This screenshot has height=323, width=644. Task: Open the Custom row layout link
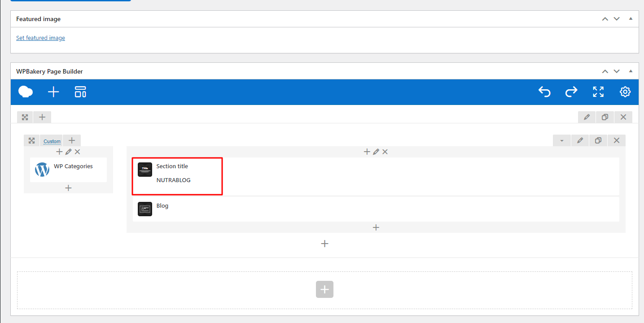(52, 141)
